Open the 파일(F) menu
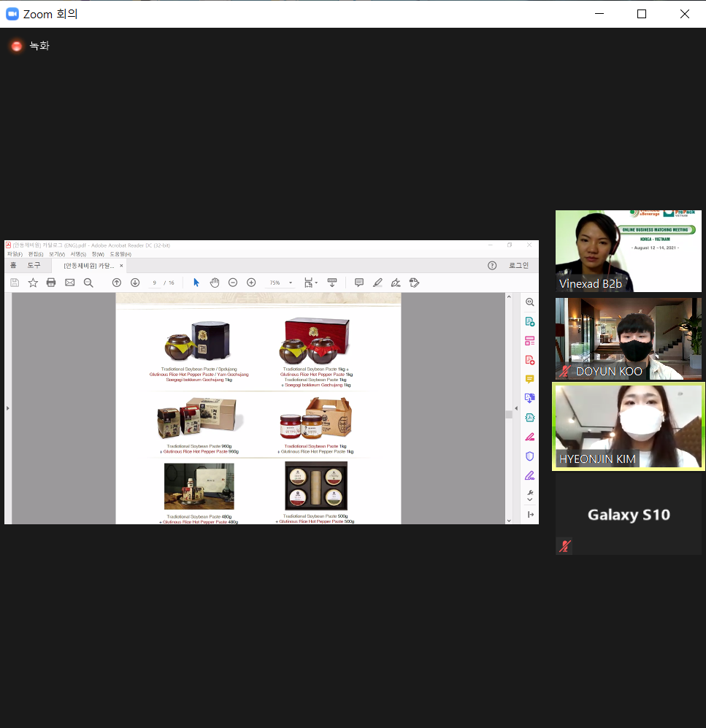 (x=15, y=254)
